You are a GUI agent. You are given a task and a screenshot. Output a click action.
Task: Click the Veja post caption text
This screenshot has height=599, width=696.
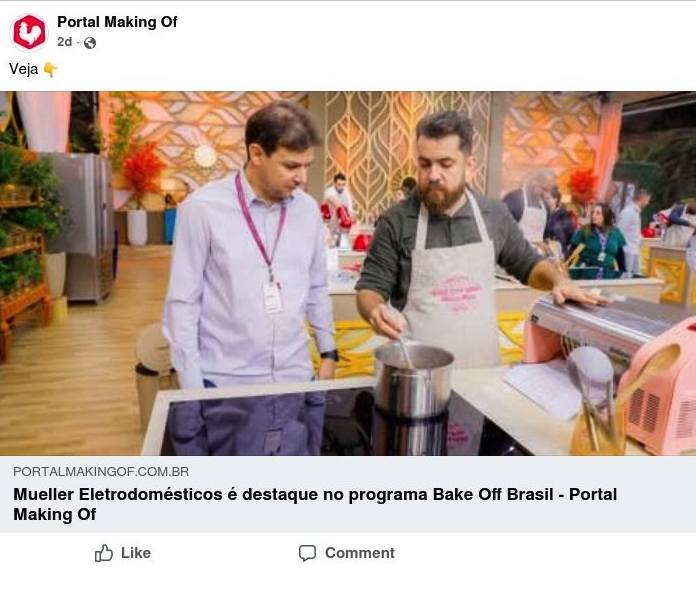pos(24,69)
